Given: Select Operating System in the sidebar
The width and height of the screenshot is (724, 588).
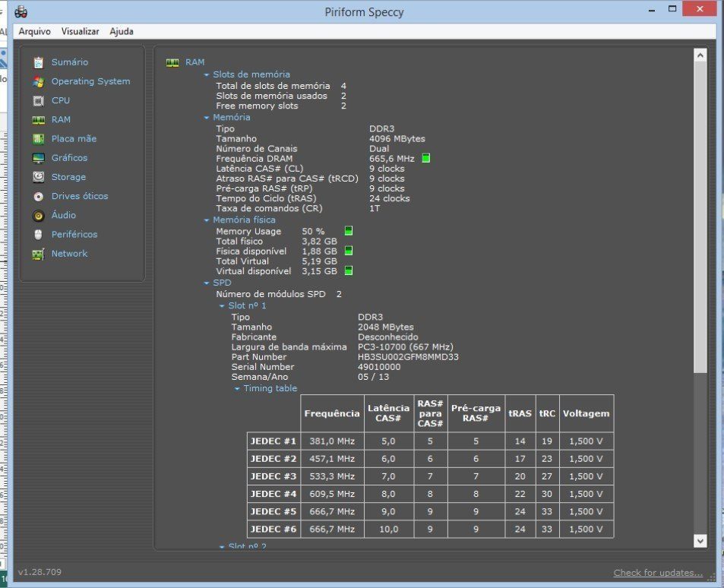Looking at the screenshot, I should [90, 82].
